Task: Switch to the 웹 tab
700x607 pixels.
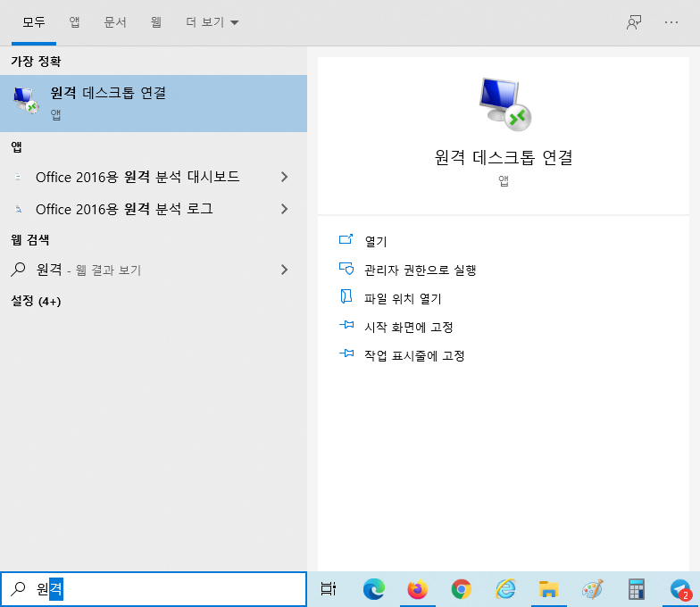Action: (x=155, y=22)
